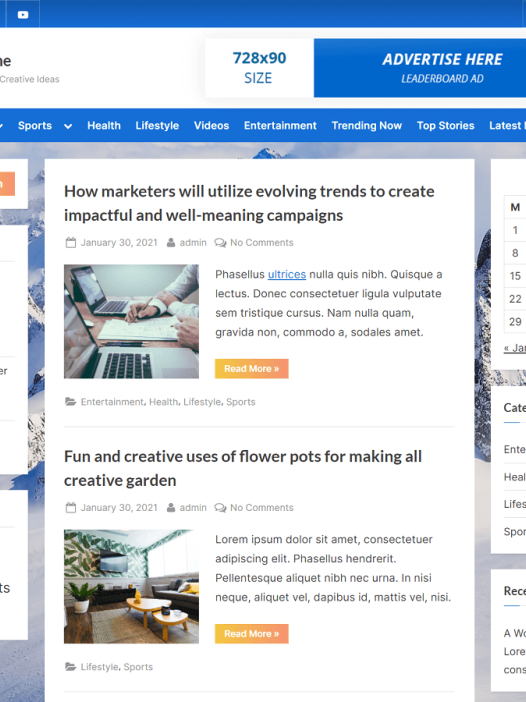Click folder icon beside Entertainment, Health categories
This screenshot has height=702, width=526.
pos(71,402)
